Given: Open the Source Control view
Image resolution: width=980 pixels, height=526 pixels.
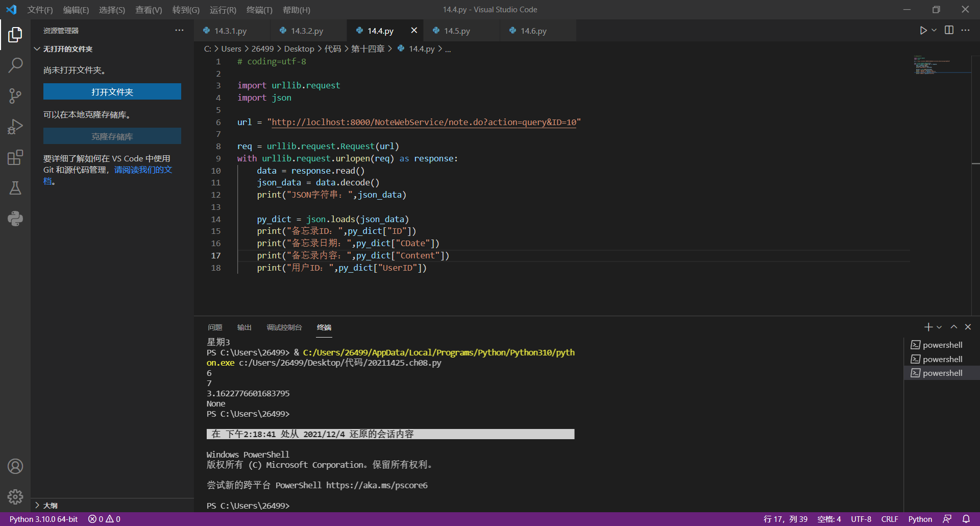Looking at the screenshot, I should (15, 95).
